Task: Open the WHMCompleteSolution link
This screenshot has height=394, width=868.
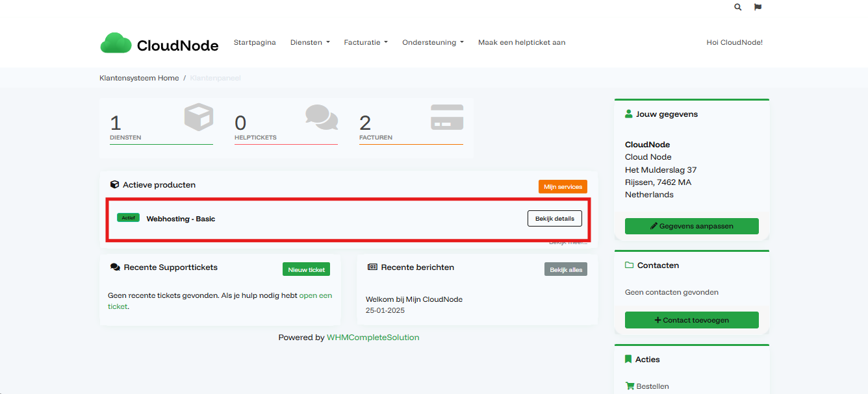Action: point(373,338)
